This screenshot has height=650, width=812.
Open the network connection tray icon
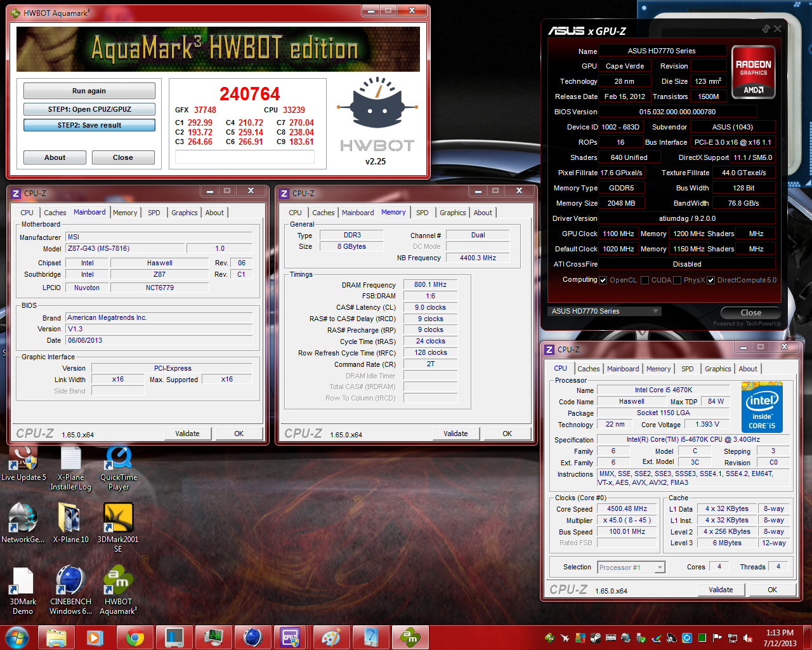click(733, 638)
